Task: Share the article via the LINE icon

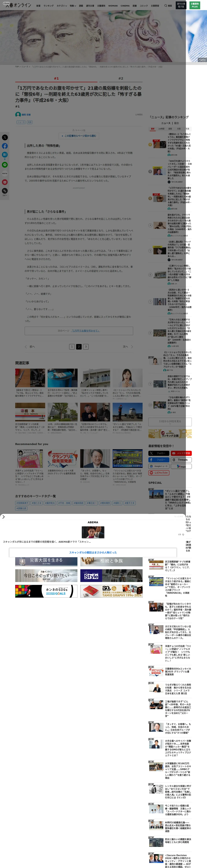Action: pyautogui.click(x=5, y=165)
